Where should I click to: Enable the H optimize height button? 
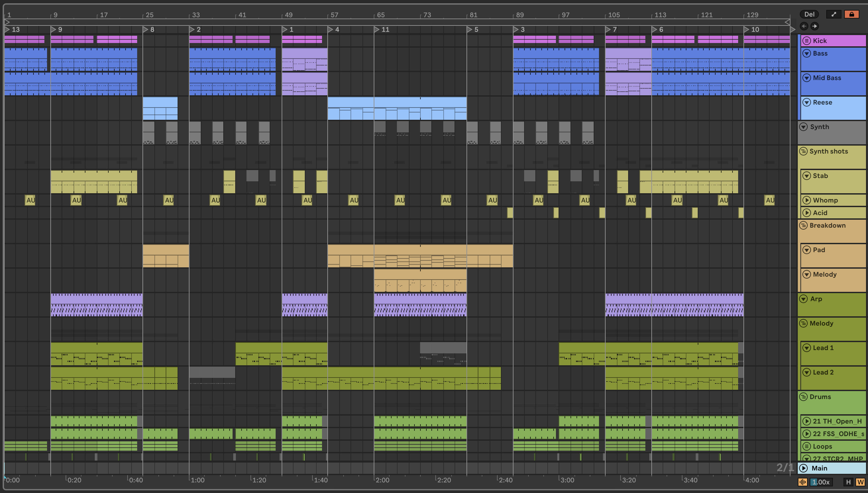[848, 482]
